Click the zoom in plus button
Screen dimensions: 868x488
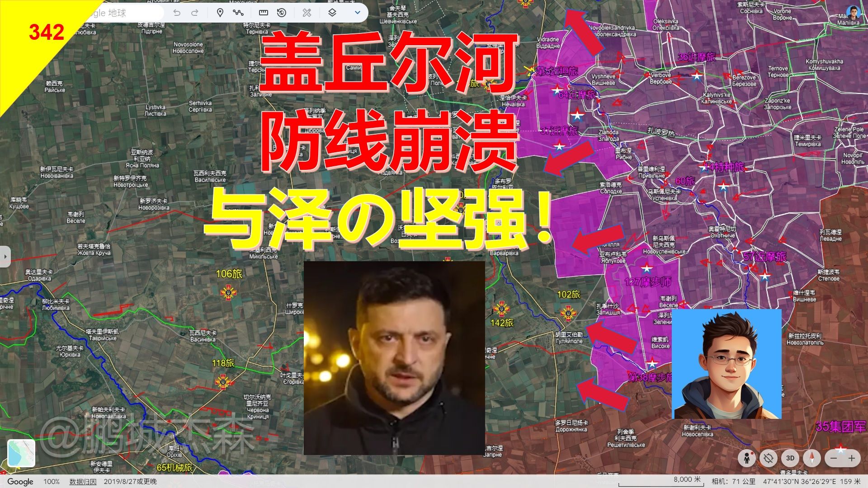click(x=852, y=458)
